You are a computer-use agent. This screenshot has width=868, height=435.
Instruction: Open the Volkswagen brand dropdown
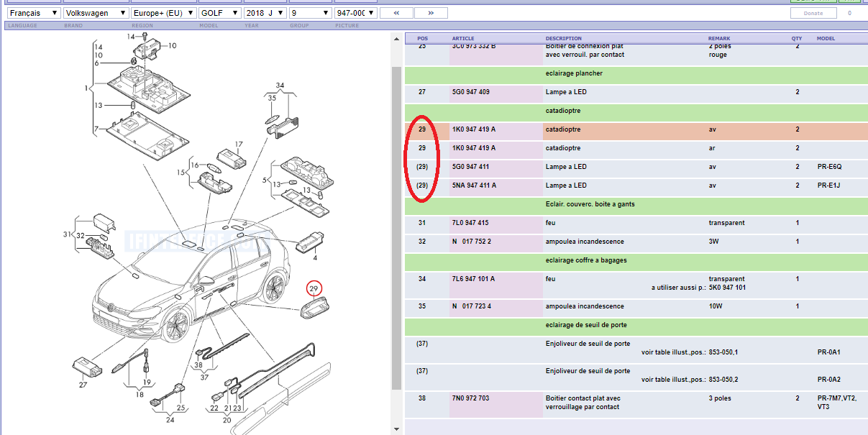pyautogui.click(x=96, y=13)
